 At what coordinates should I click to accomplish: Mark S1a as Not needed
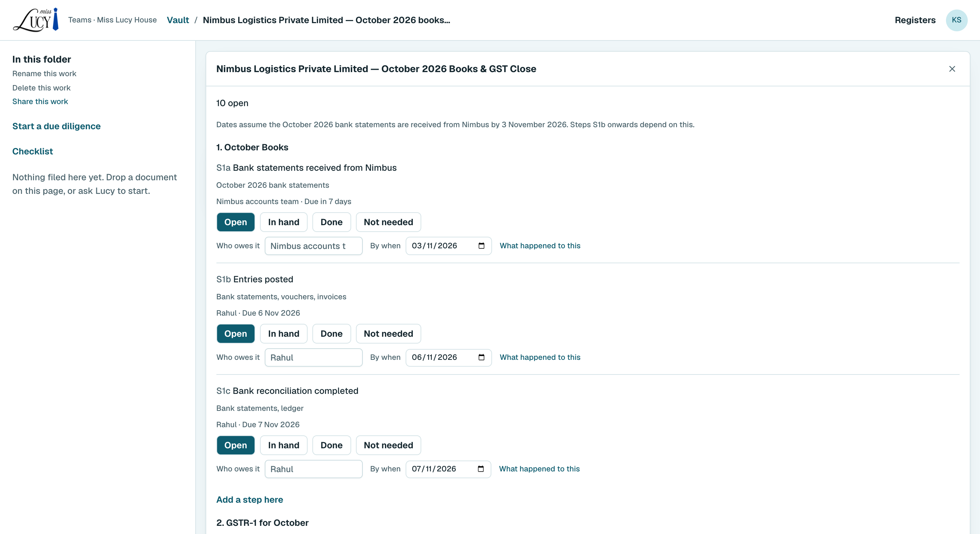[388, 222]
